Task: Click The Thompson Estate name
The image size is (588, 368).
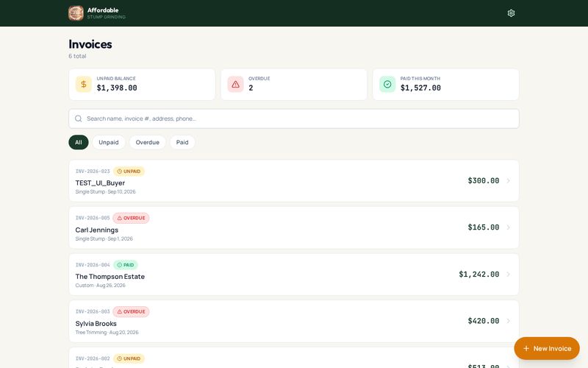Action: [110, 277]
